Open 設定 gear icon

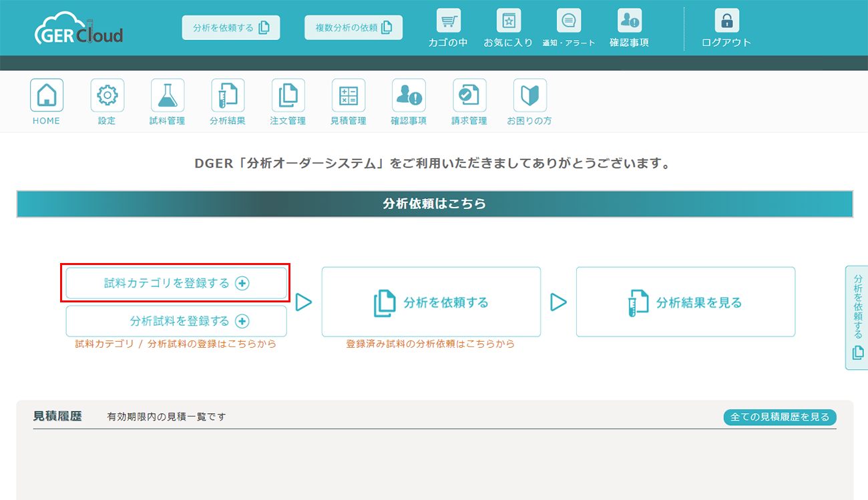[107, 95]
